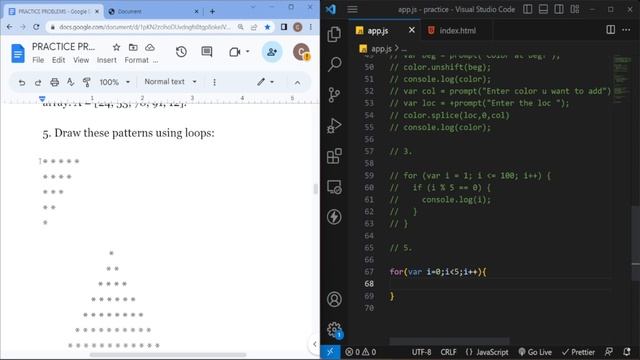
Task: Go back in Chrome
Action: 9,27
